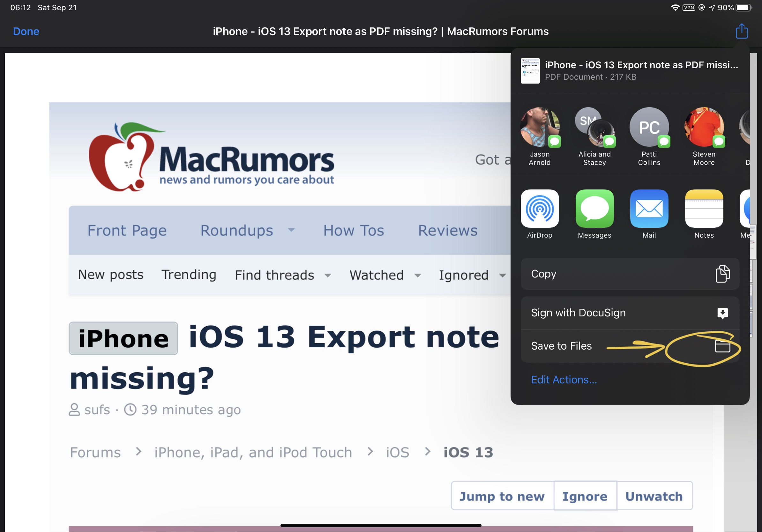Tap the folder icon on the Save to Files row
Image resolution: width=762 pixels, height=532 pixels.
coord(722,346)
